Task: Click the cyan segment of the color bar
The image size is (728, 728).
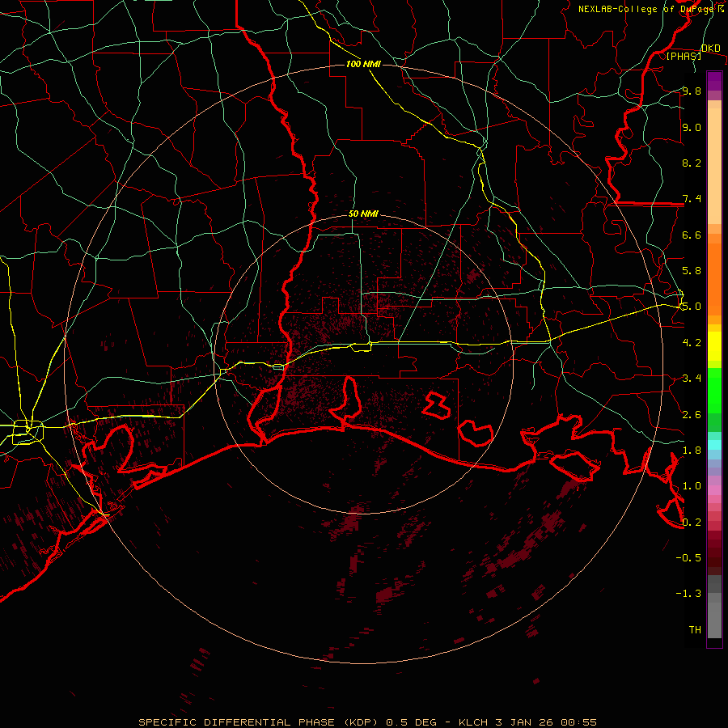Action: [714, 445]
